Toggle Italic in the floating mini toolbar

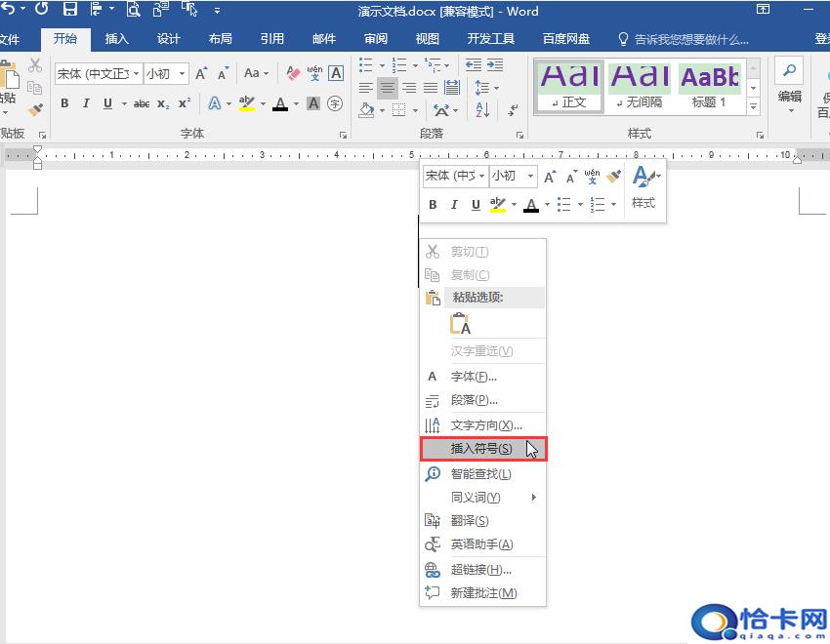click(454, 205)
